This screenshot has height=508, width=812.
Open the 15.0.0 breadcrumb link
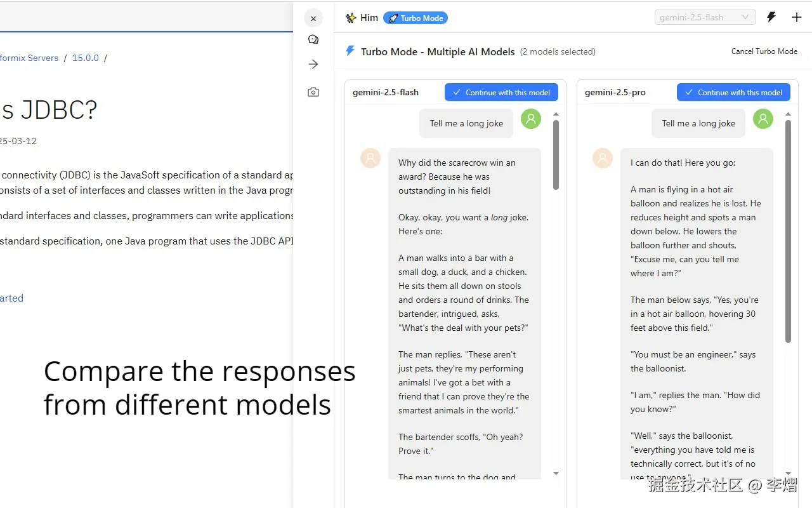click(x=85, y=58)
